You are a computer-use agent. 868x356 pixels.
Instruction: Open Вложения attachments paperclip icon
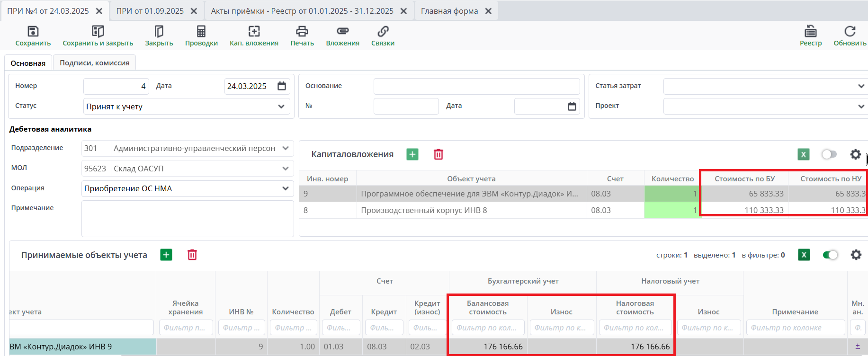[342, 32]
